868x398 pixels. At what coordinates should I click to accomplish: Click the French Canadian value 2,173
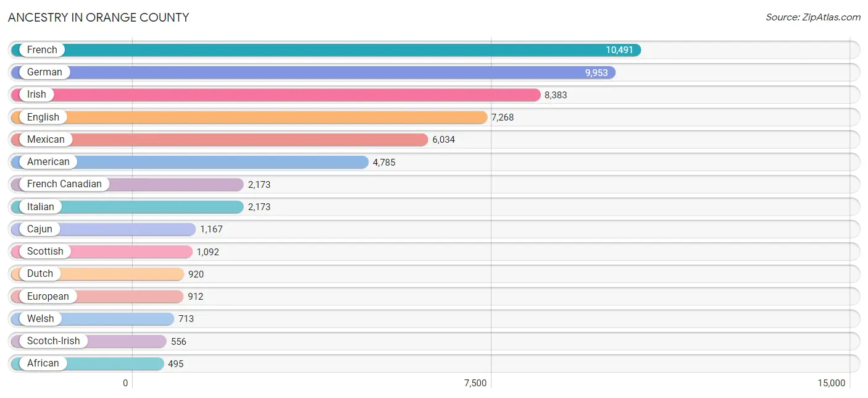coord(259,185)
